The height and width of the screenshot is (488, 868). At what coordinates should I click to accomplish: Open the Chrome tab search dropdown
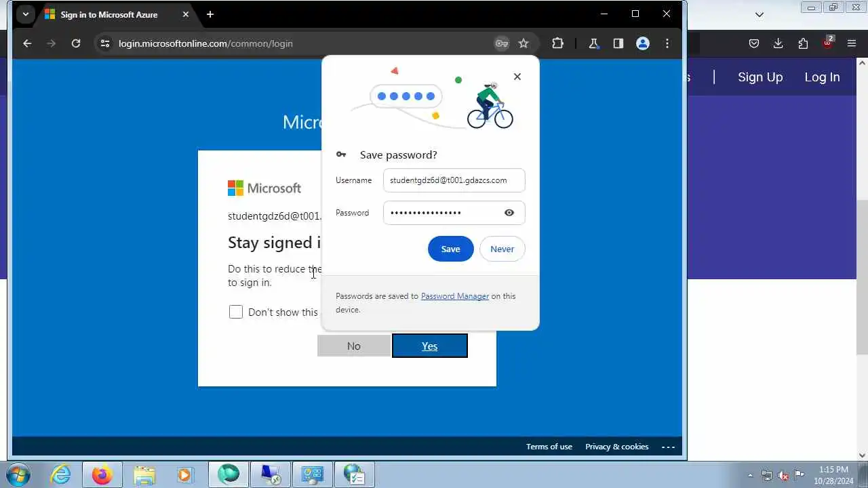point(25,14)
